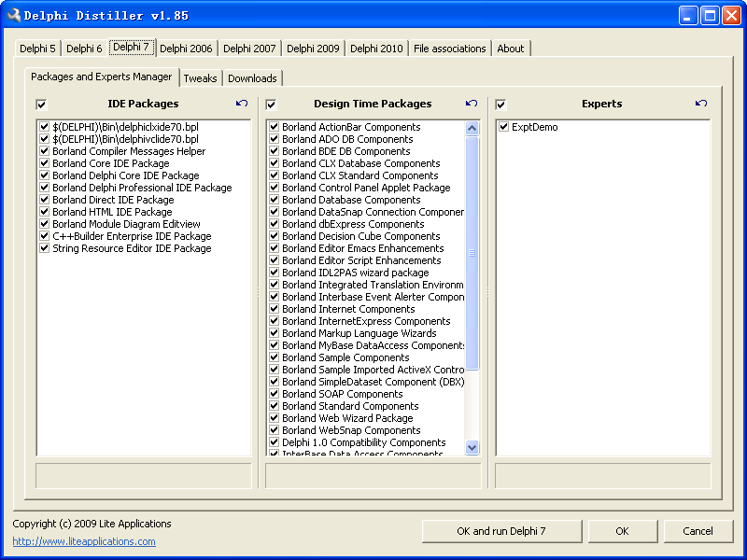Select Borland Delphi Core IDE Package text
747x560 pixels.
tap(126, 175)
